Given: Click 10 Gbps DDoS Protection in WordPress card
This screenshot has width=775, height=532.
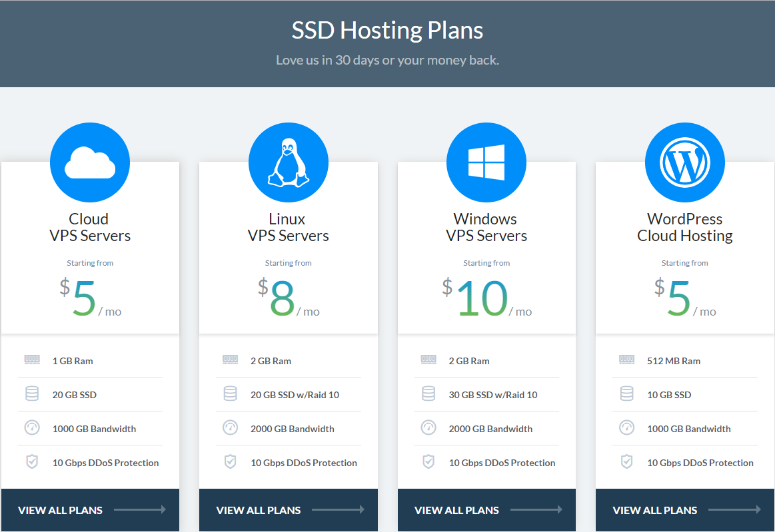Looking at the screenshot, I should point(700,463).
